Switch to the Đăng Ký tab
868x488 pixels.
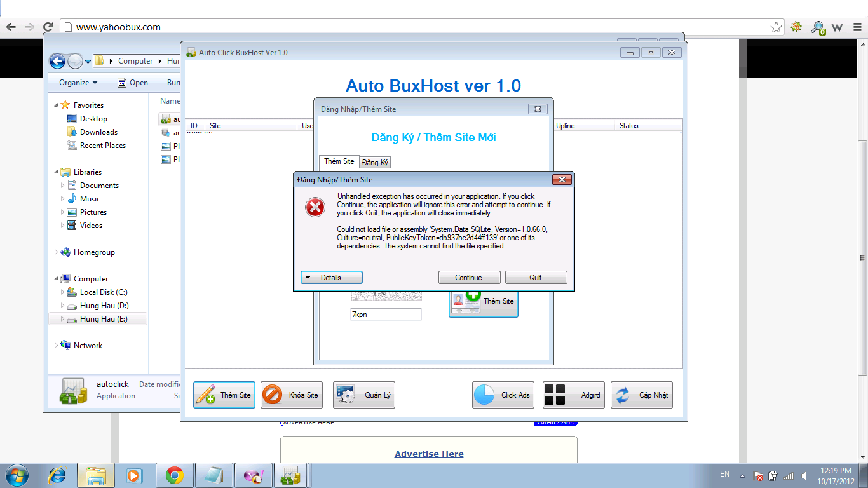pyautogui.click(x=375, y=163)
